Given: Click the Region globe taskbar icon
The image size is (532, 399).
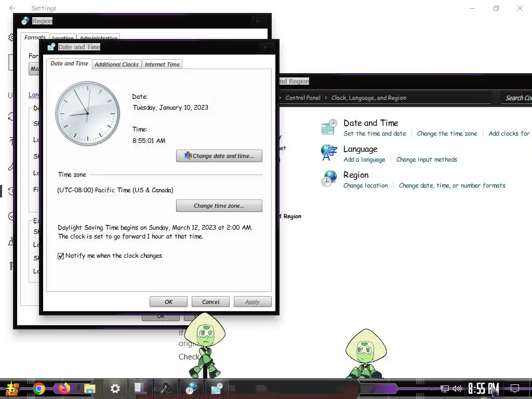Looking at the screenshot, I should pyautogui.click(x=191, y=388).
